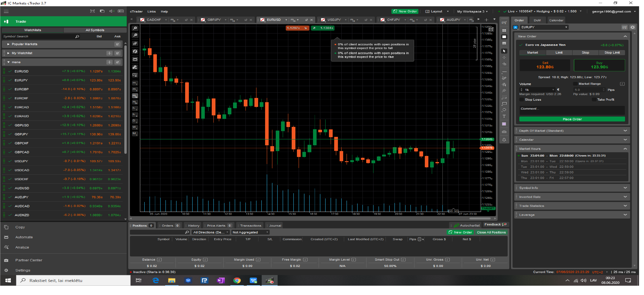Screen dimensions: 644x295
Task: Select the pointer cursor tool
Action: pyautogui.click(x=504, y=51)
